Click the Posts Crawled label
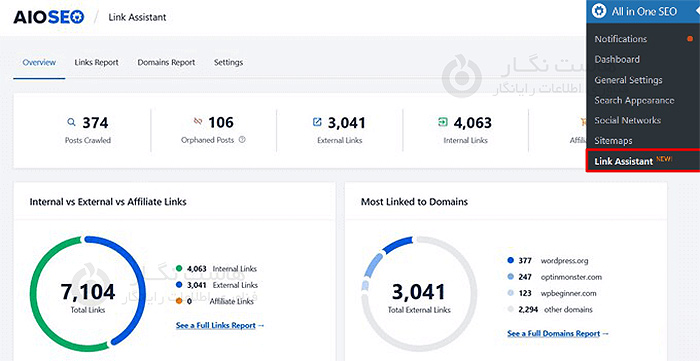This screenshot has width=700, height=361. (x=88, y=140)
